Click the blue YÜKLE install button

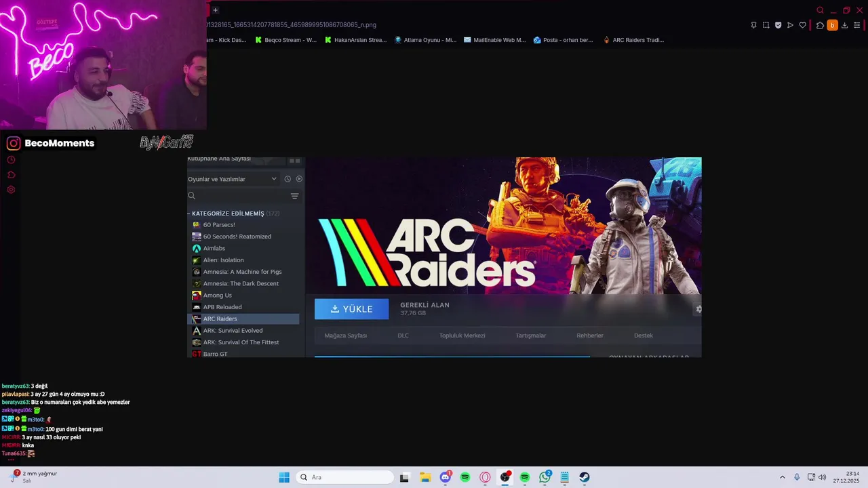[x=351, y=309]
